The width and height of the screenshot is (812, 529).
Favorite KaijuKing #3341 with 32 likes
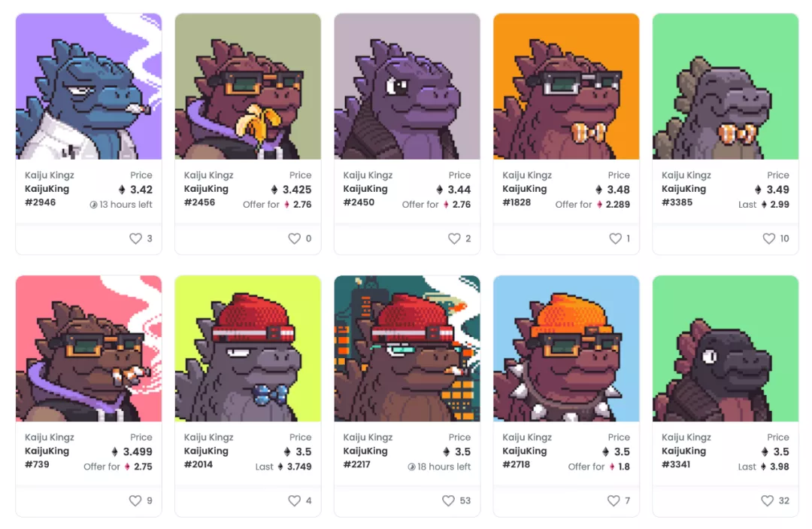click(768, 500)
